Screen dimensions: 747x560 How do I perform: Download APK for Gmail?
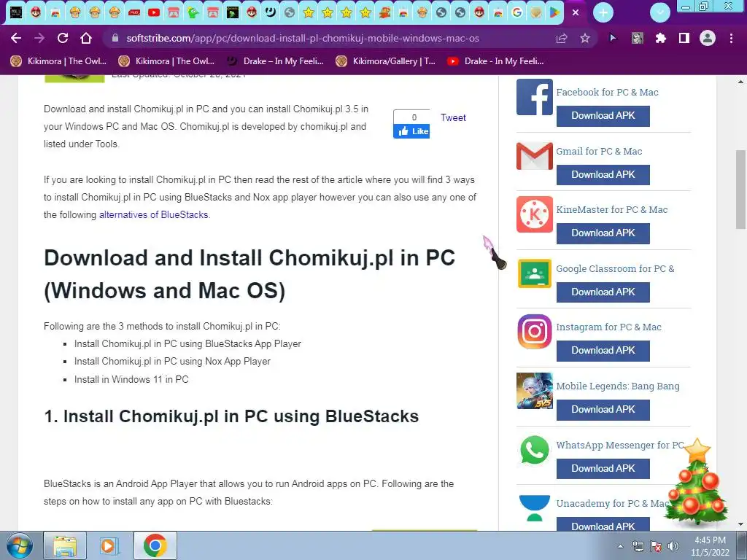[603, 175]
